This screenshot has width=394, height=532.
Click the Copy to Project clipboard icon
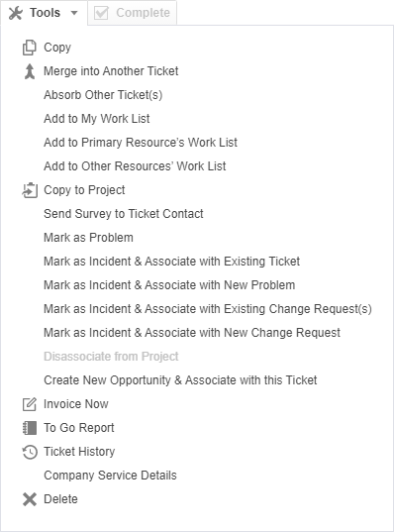pos(30,190)
